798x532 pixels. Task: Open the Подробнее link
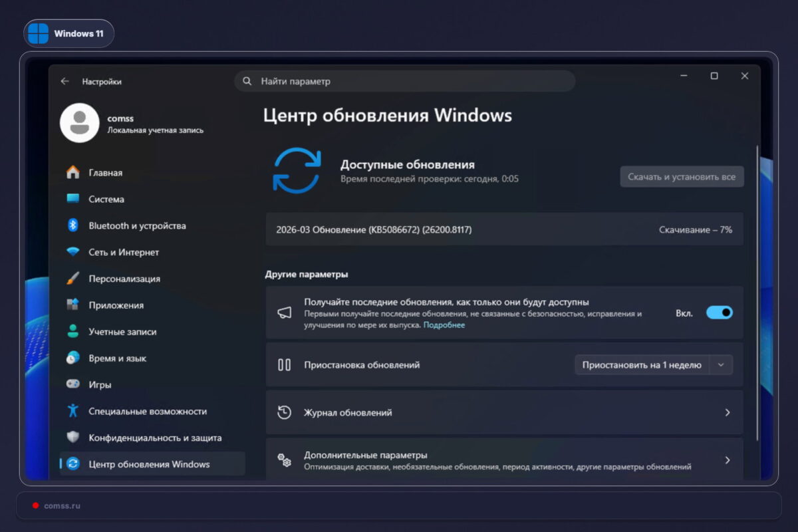pos(444,325)
